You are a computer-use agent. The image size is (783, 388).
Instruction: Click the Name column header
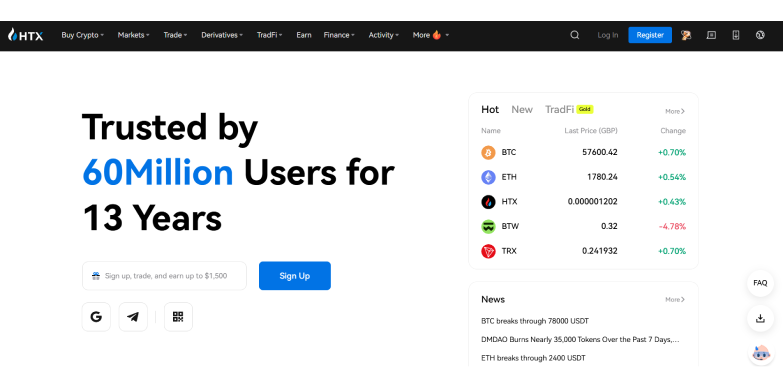point(491,131)
